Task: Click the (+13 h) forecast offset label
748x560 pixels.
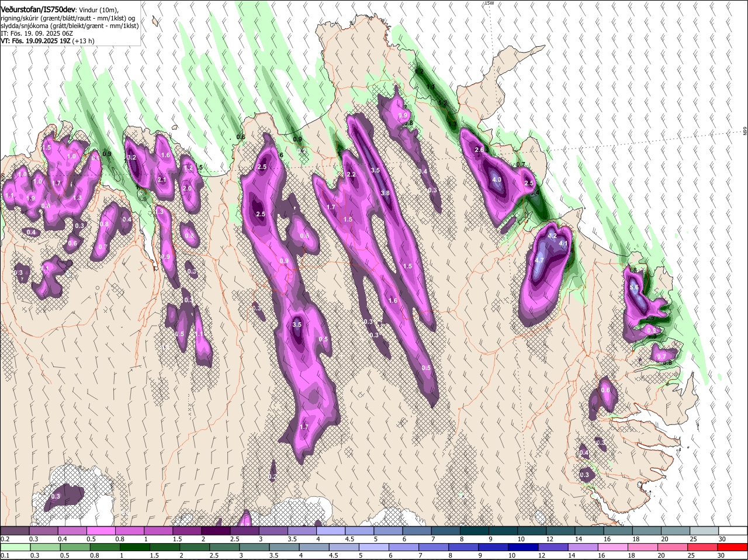Action: [x=84, y=41]
